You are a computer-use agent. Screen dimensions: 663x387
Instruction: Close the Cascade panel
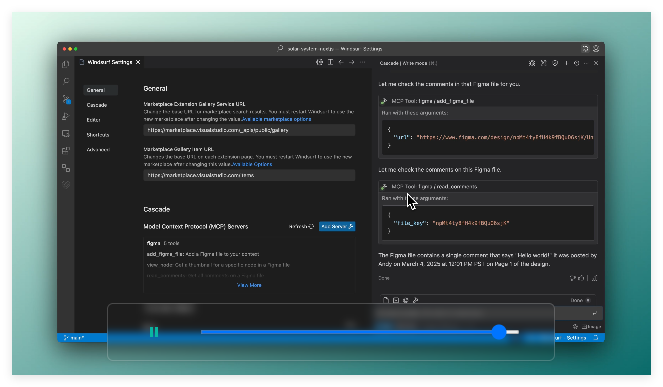pos(596,63)
